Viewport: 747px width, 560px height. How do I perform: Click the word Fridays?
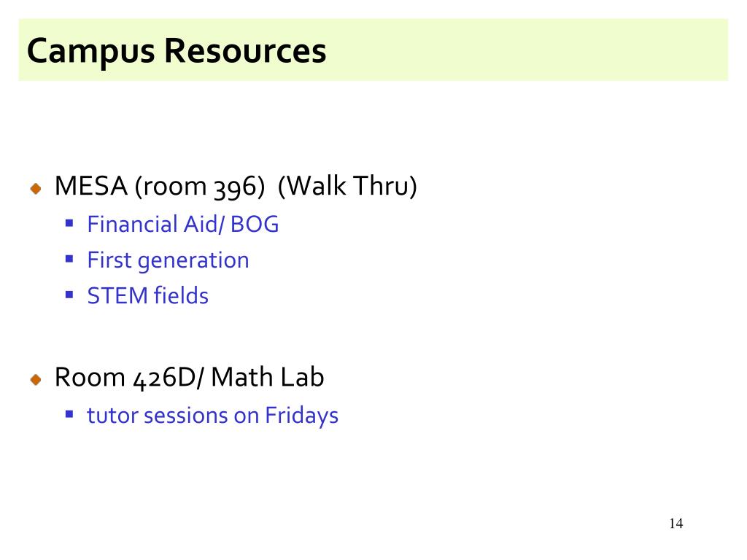[301, 416]
